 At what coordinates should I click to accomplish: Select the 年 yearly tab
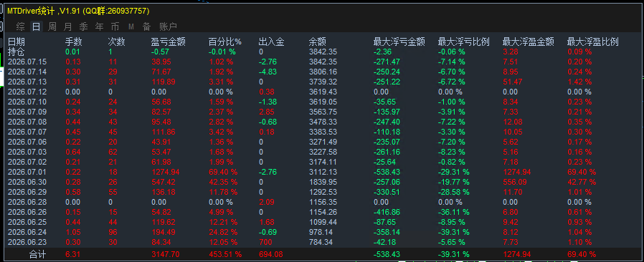coord(100,27)
